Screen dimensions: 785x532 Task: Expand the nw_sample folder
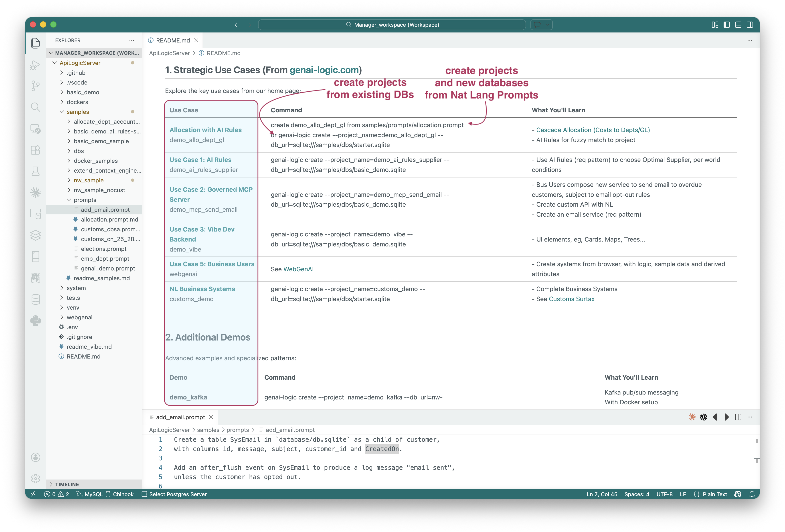89,180
